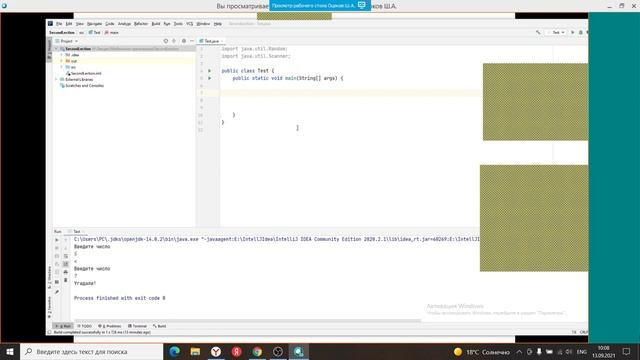This screenshot has width=640, height=360.
Task: Click the Windows taskbar search field
Action: tap(92, 351)
